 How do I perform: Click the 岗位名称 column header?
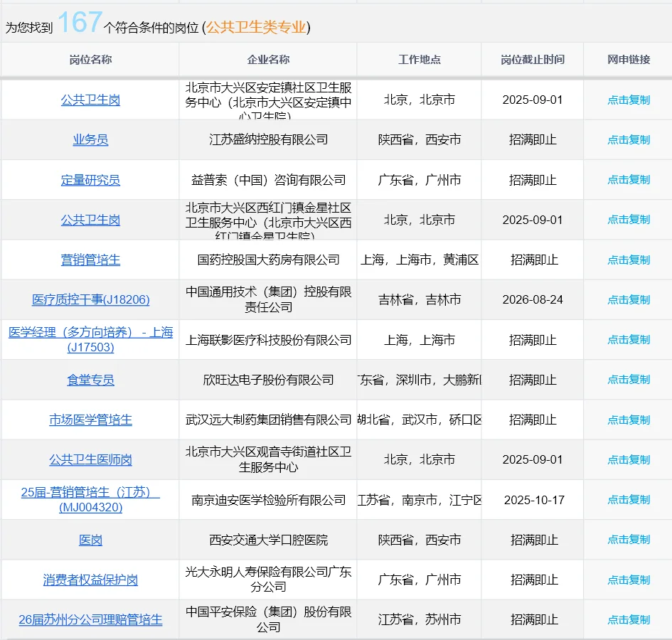pyautogui.click(x=90, y=60)
